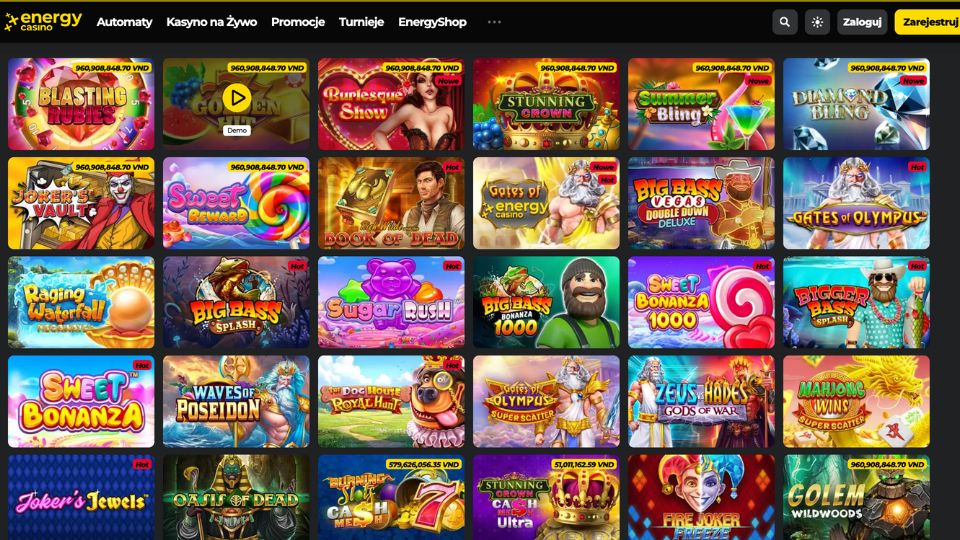Open the Sugar Rush slot thumbnail
The width and height of the screenshot is (960, 540).
coord(391,302)
